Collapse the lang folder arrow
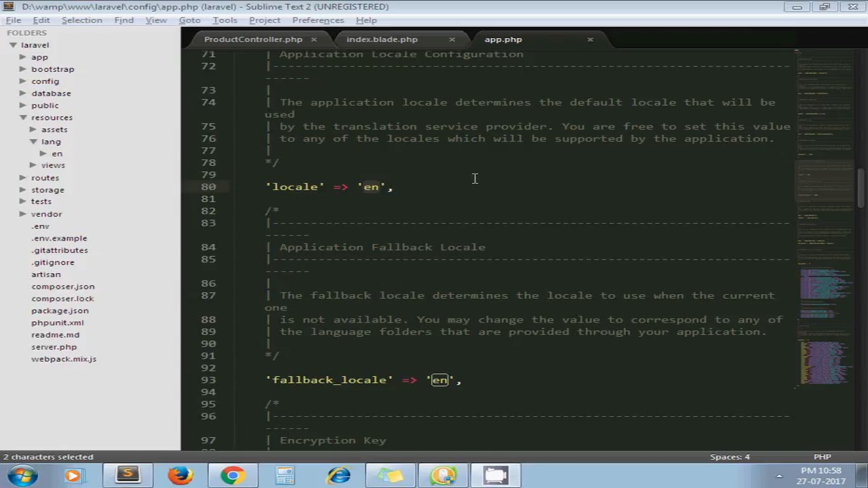This screenshot has height=488, width=868. (33, 142)
